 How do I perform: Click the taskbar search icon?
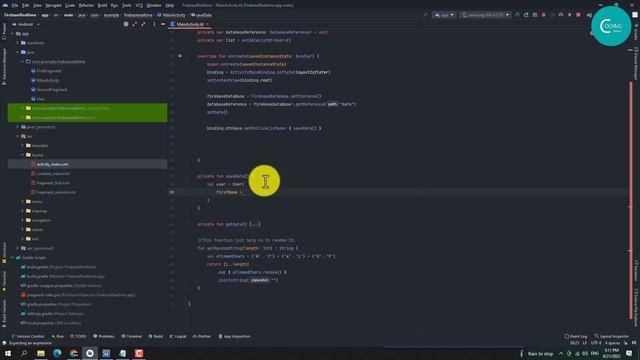(24, 353)
